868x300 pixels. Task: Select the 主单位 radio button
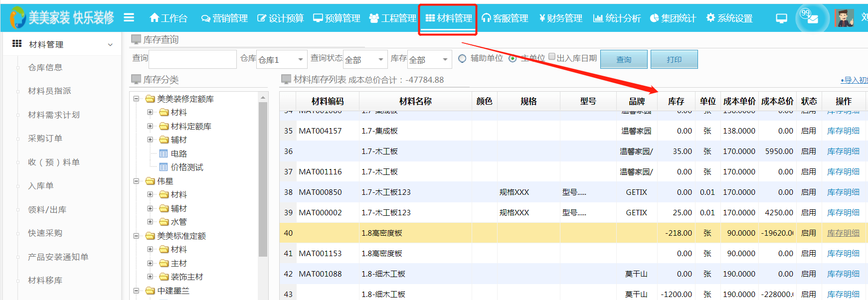(x=513, y=59)
